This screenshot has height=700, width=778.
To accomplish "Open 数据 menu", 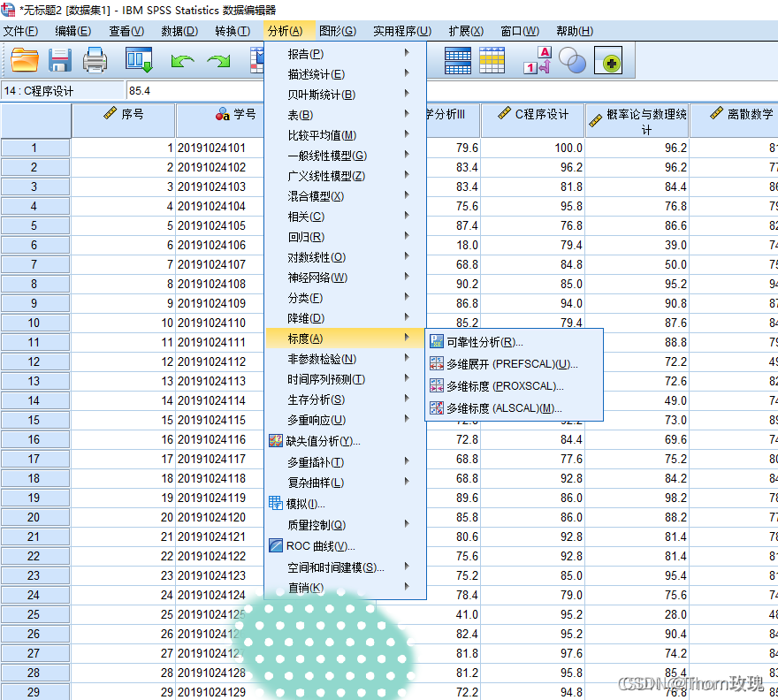I will coord(179,31).
